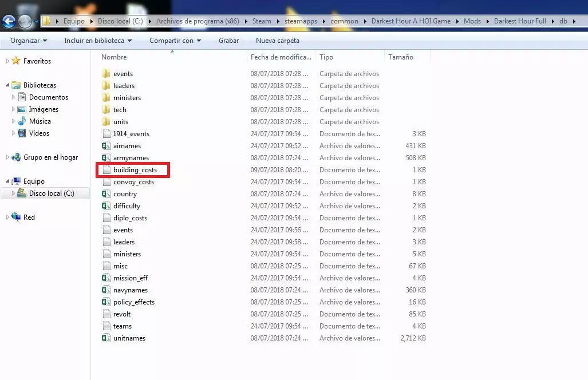
Task: Click the Forward navigation arrow
Action: click(25, 21)
